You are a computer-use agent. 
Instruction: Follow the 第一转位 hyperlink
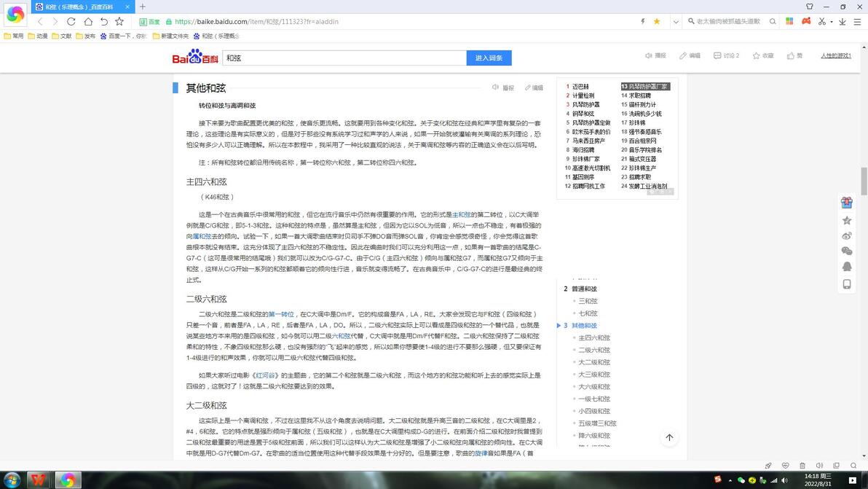click(x=281, y=314)
